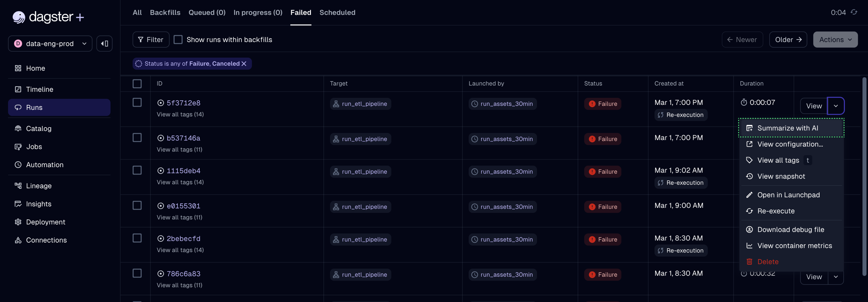Open run 1115deb4 via its ID link
The width and height of the screenshot is (868, 302).
[183, 171]
